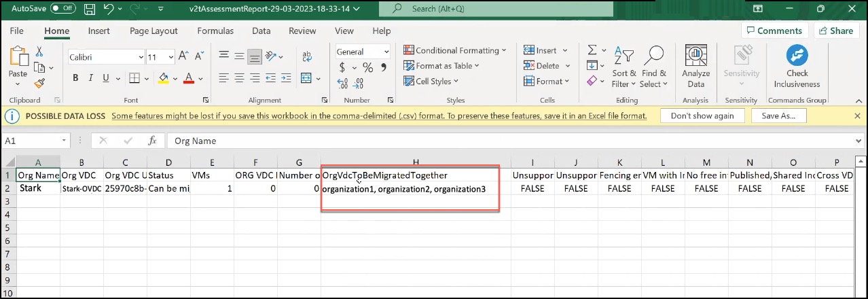The width and height of the screenshot is (868, 299).
Task: Click the Save As... button
Action: pyautogui.click(x=778, y=116)
